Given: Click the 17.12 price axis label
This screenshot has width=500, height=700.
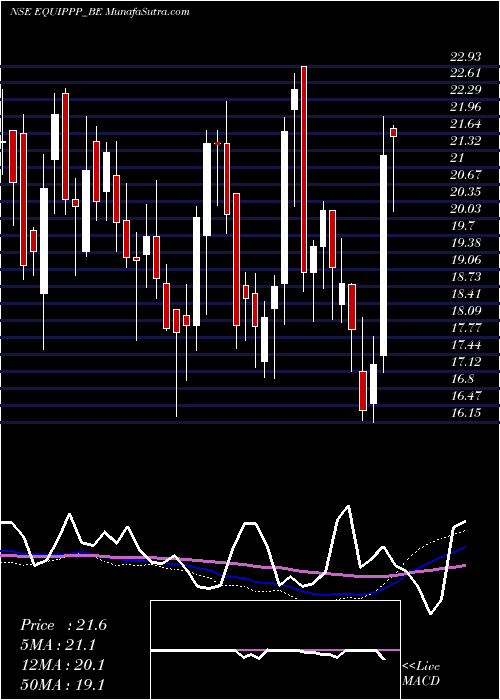Looking at the screenshot, I should pyautogui.click(x=466, y=362).
